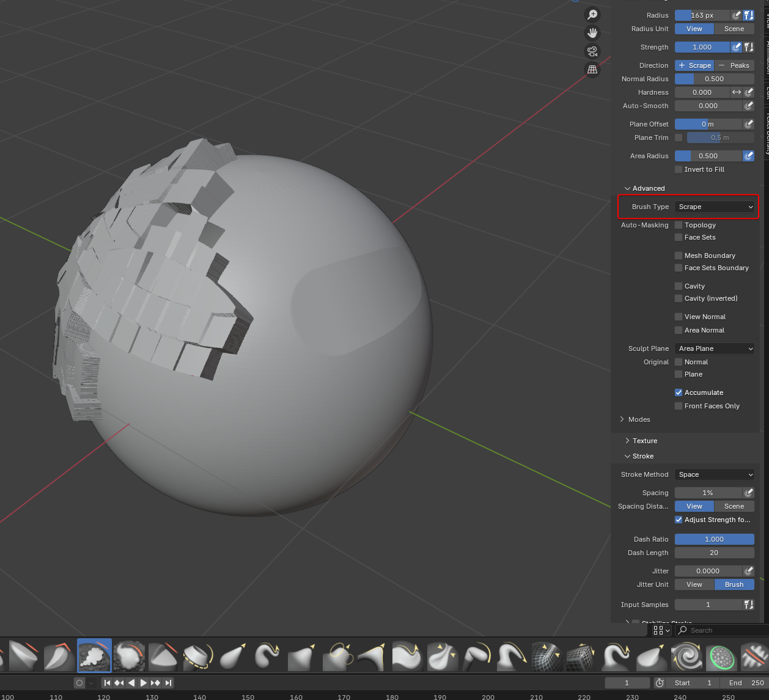Toggle pressure sensitivity icon for Strength
The width and height of the screenshot is (769, 700).
tap(736, 47)
